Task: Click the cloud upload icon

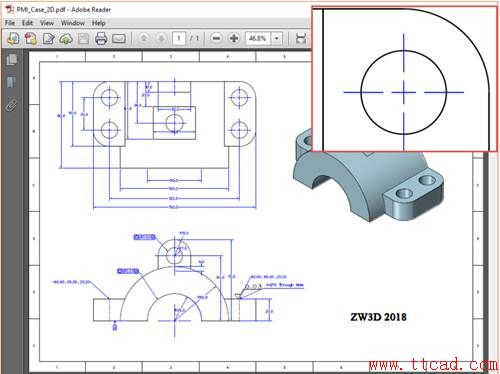Action: [66, 39]
